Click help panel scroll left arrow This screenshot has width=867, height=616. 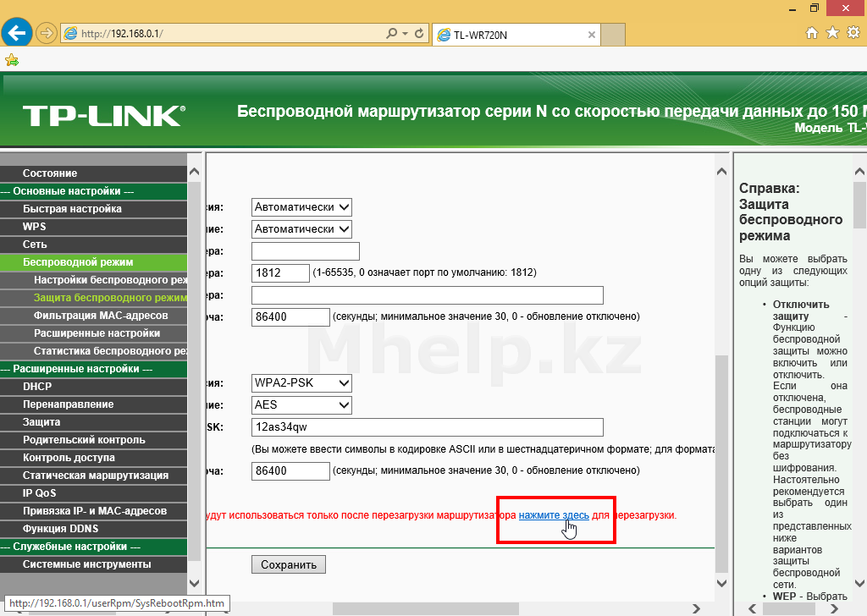(x=752, y=608)
